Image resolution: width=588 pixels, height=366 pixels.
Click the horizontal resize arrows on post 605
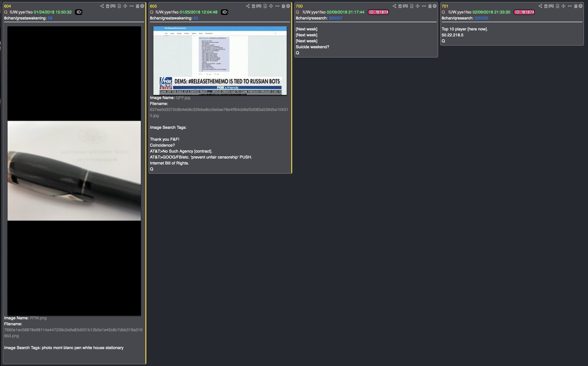pyautogui.click(x=278, y=6)
